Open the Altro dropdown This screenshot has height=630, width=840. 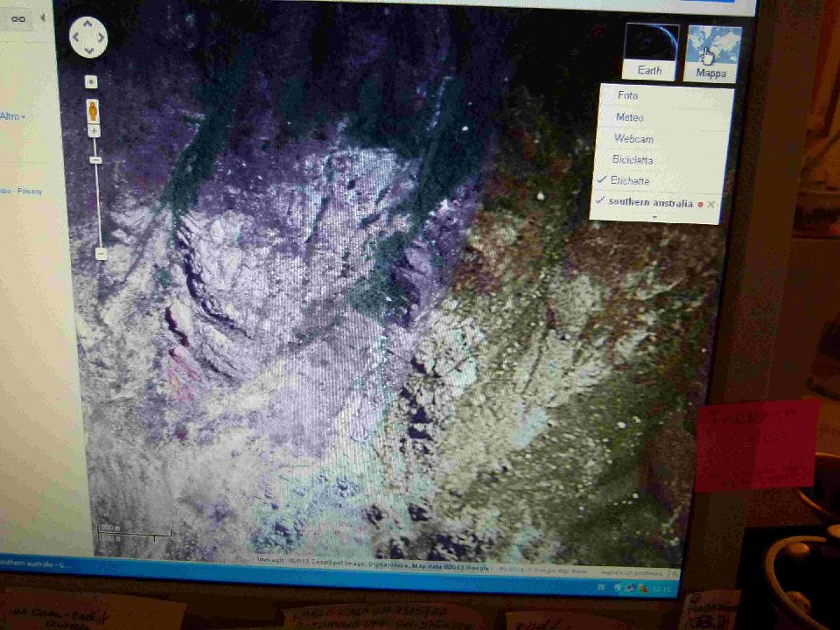tap(13, 116)
